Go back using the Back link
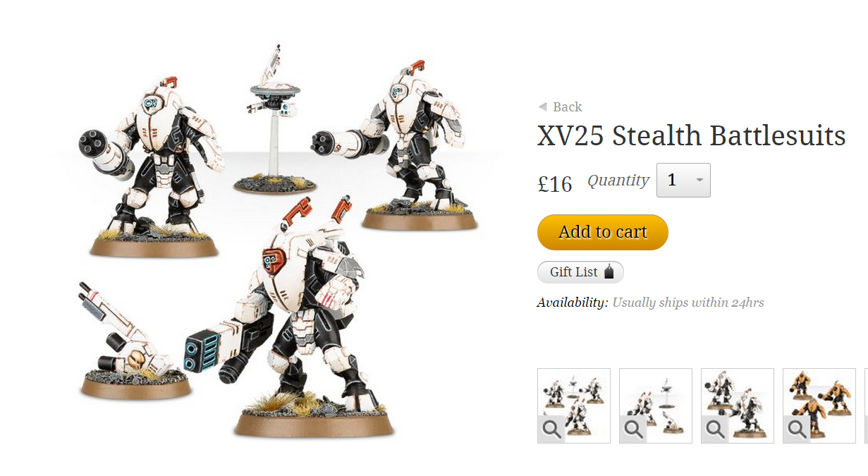The height and width of the screenshot is (476, 868). click(x=567, y=107)
